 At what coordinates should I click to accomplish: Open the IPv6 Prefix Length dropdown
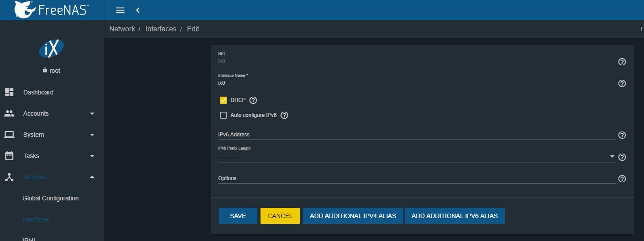pyautogui.click(x=417, y=157)
